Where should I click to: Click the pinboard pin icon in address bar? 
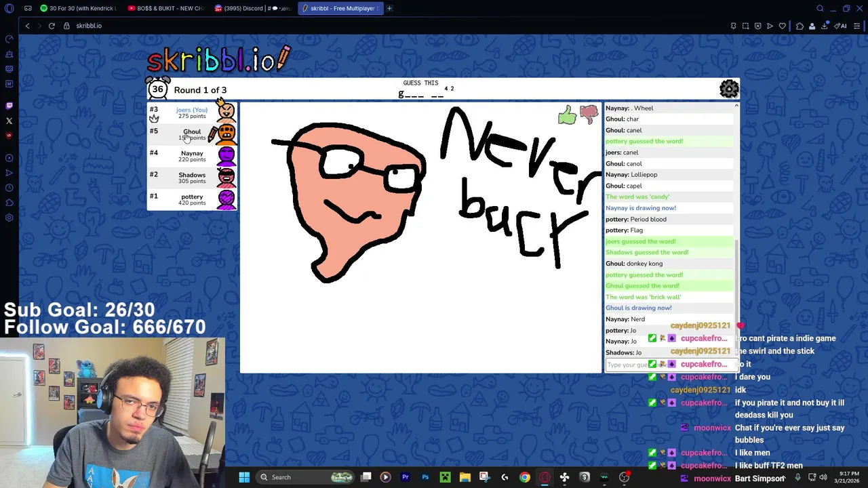coord(733,26)
